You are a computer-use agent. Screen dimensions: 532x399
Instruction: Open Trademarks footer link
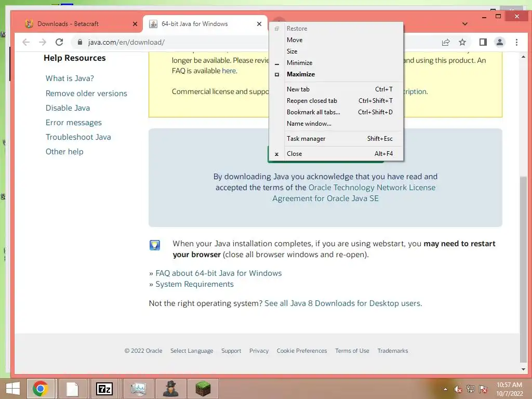(x=393, y=351)
